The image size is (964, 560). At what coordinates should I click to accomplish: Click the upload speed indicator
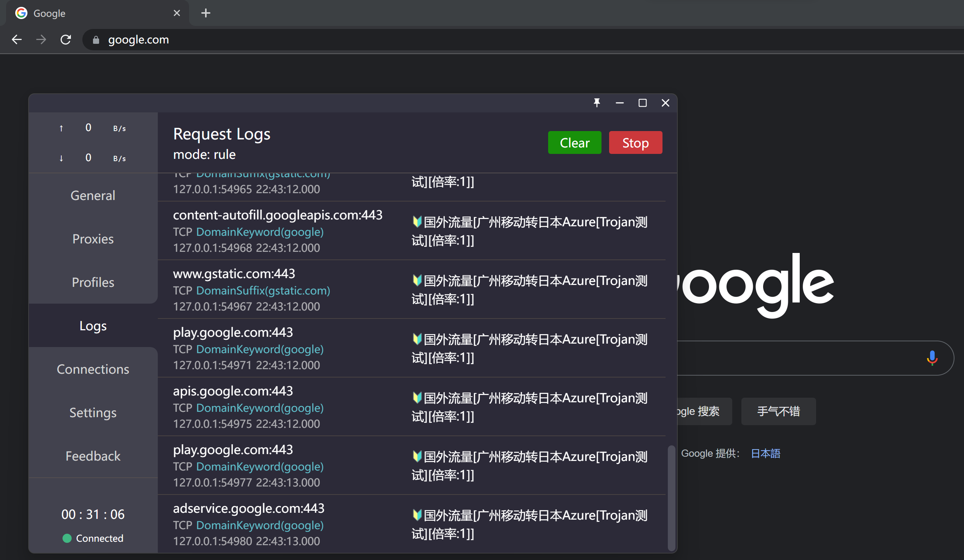coord(93,128)
